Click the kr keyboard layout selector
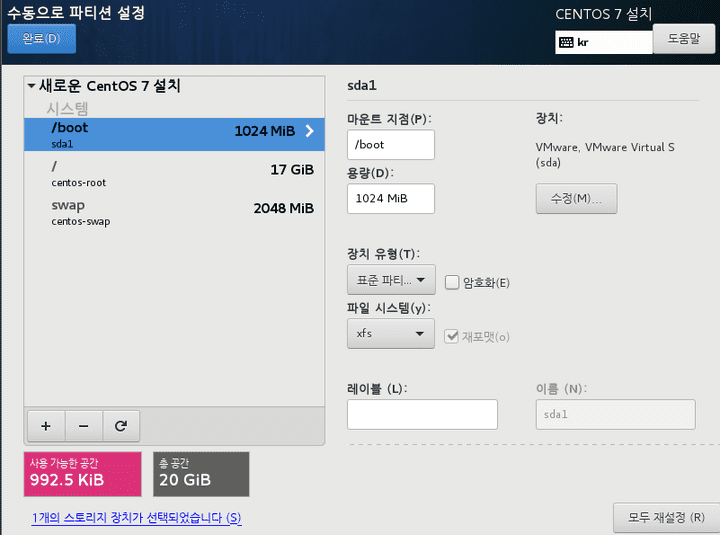720x535 pixels. tap(604, 42)
